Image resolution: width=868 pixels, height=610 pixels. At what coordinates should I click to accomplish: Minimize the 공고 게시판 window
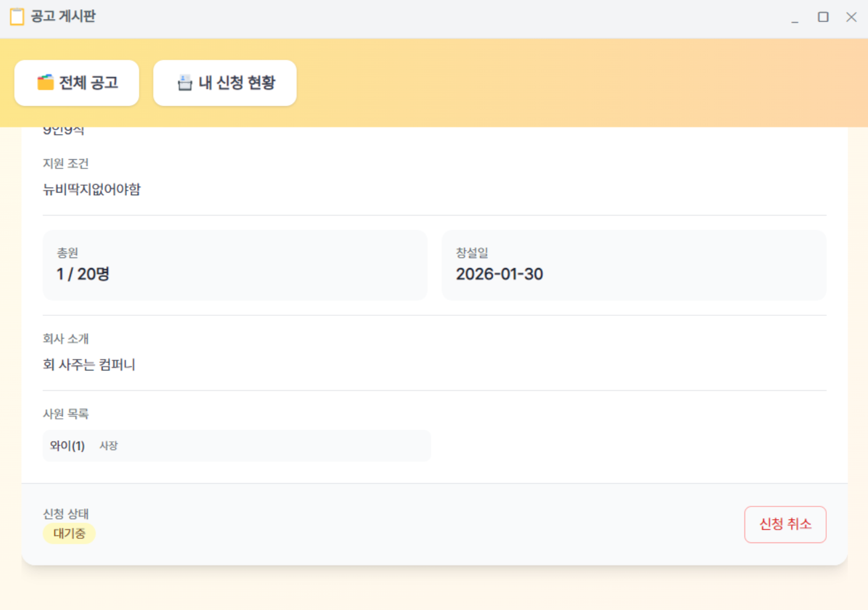794,18
